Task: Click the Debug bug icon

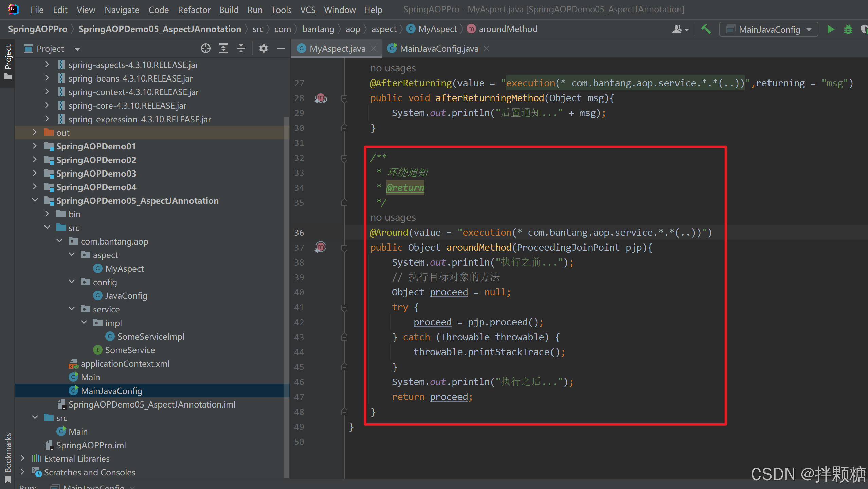Action: pos(848,30)
